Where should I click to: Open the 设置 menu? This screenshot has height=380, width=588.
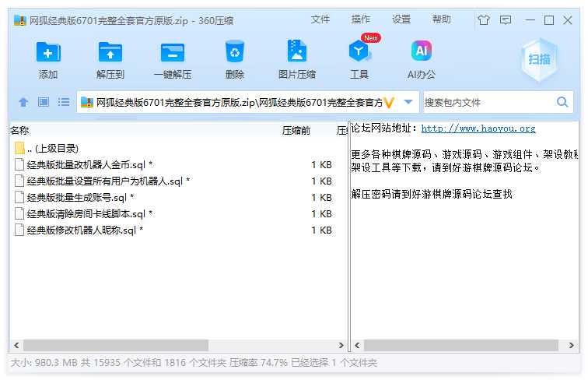(x=401, y=19)
